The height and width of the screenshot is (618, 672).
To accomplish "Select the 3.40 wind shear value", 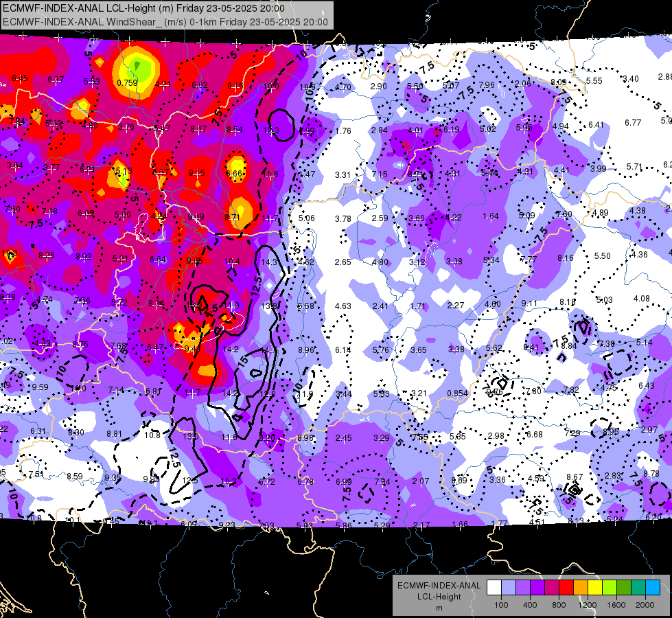I will [x=630, y=79].
